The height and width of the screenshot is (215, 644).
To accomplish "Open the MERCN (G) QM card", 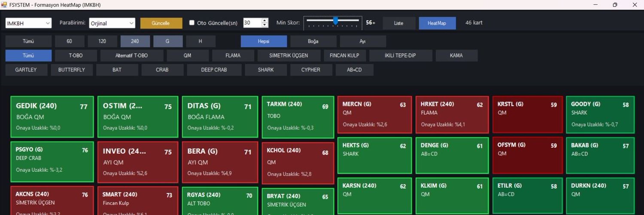I will coord(374,114).
